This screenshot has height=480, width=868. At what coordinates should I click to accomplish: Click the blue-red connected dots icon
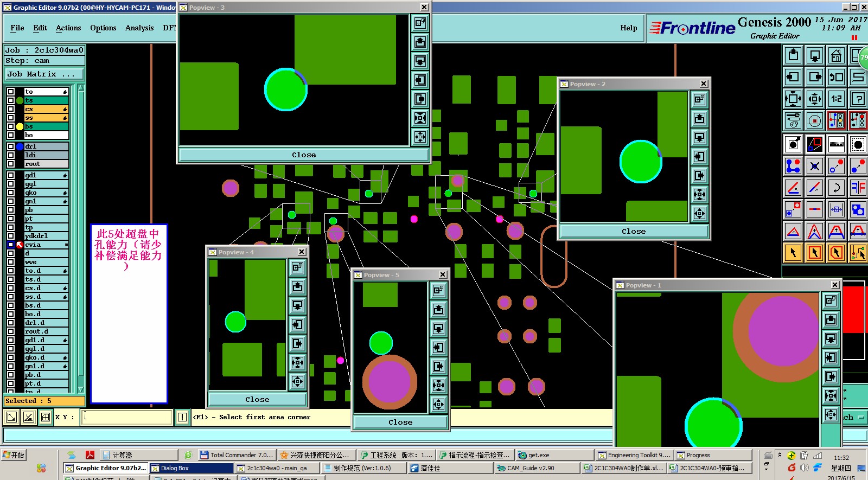pos(793,166)
